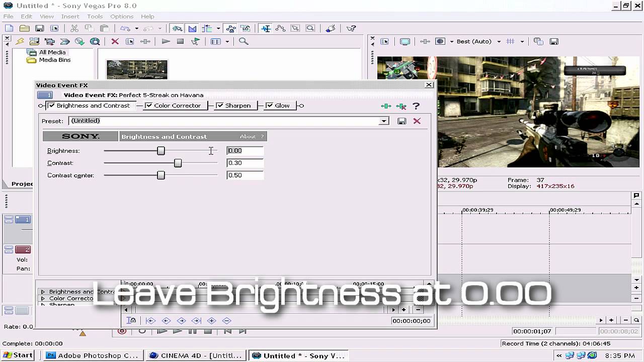This screenshot has width=644, height=362.
Task: Click the Plug-In Chain green icon
Action: tap(386, 106)
